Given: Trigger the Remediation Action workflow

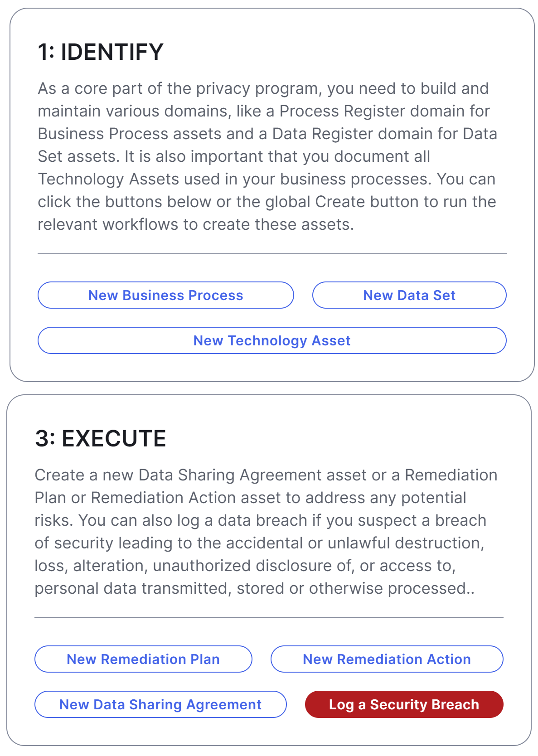Looking at the screenshot, I should point(386,659).
